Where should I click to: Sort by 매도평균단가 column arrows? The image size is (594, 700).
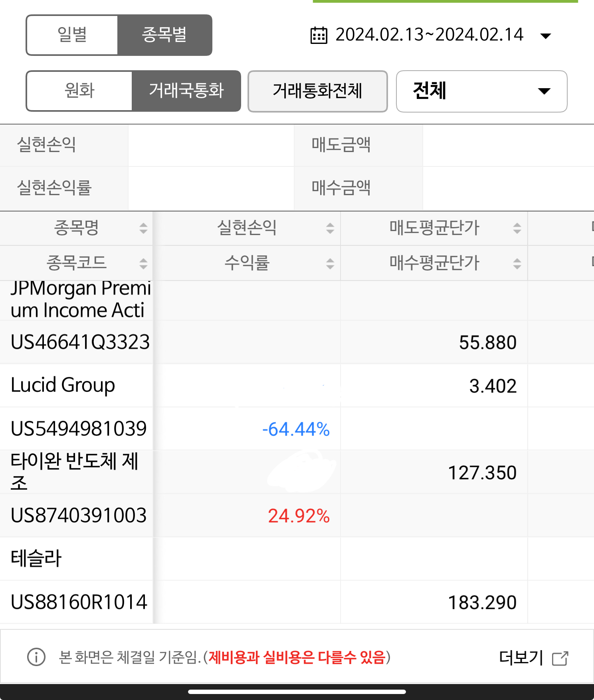pyautogui.click(x=517, y=228)
